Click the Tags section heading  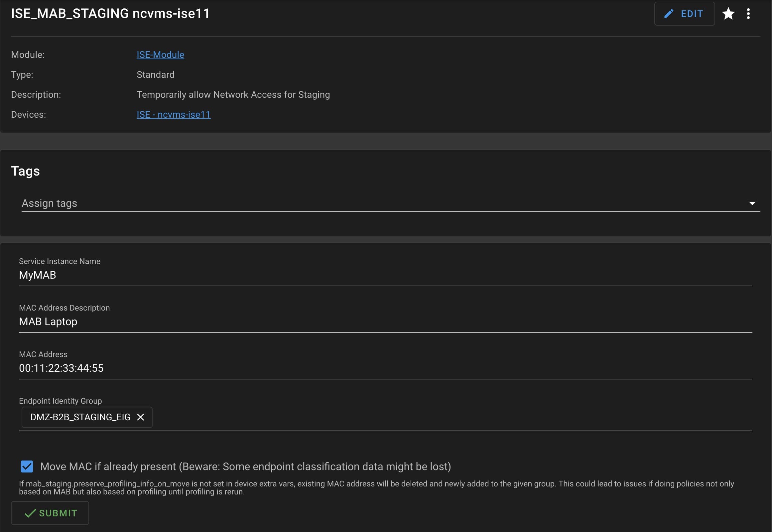point(25,171)
